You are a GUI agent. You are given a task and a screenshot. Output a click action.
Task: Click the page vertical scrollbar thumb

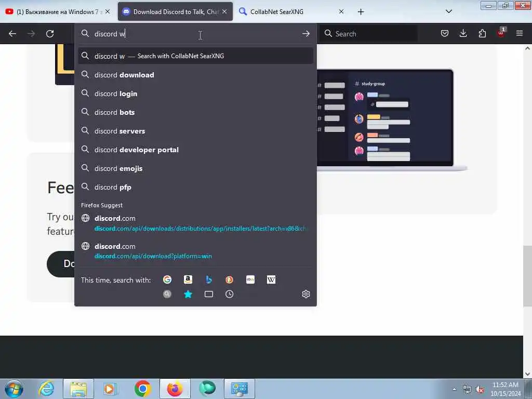[x=527, y=276]
